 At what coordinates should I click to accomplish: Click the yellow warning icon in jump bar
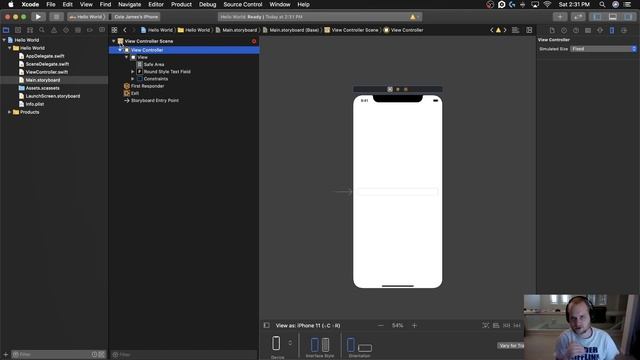(498, 30)
